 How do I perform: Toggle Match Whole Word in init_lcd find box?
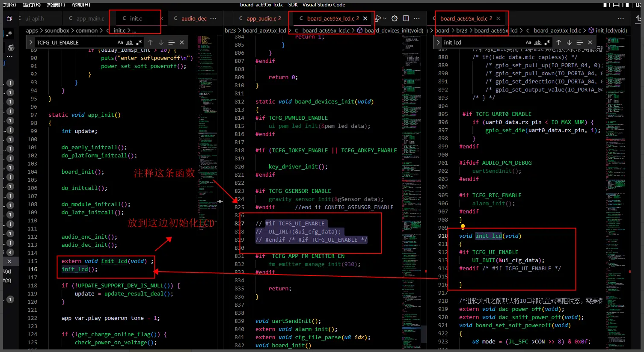coord(538,42)
